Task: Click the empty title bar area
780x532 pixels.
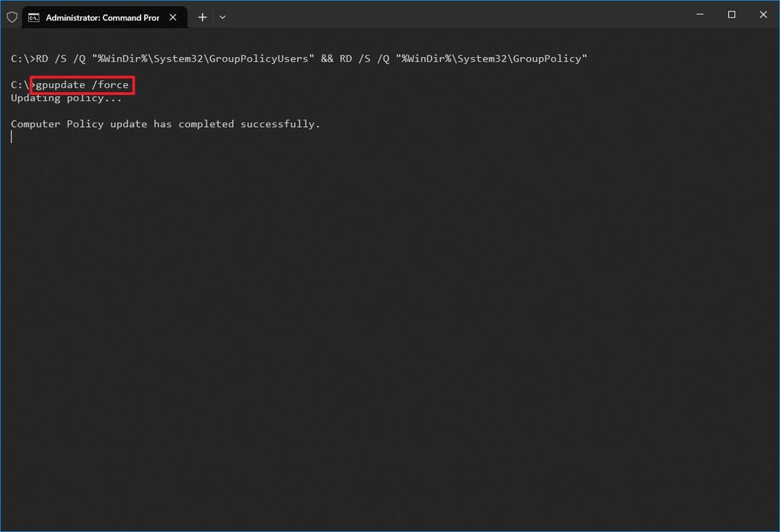Action: point(457,16)
